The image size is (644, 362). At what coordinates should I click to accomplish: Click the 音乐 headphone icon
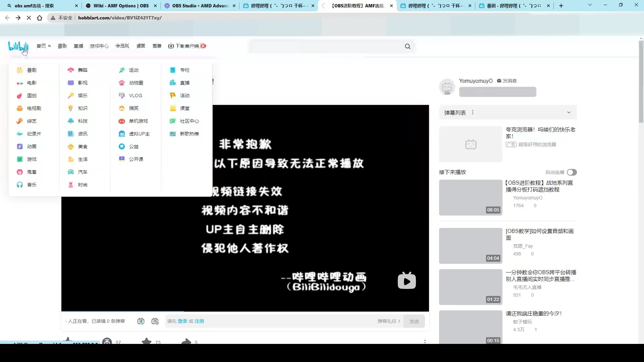20,185
